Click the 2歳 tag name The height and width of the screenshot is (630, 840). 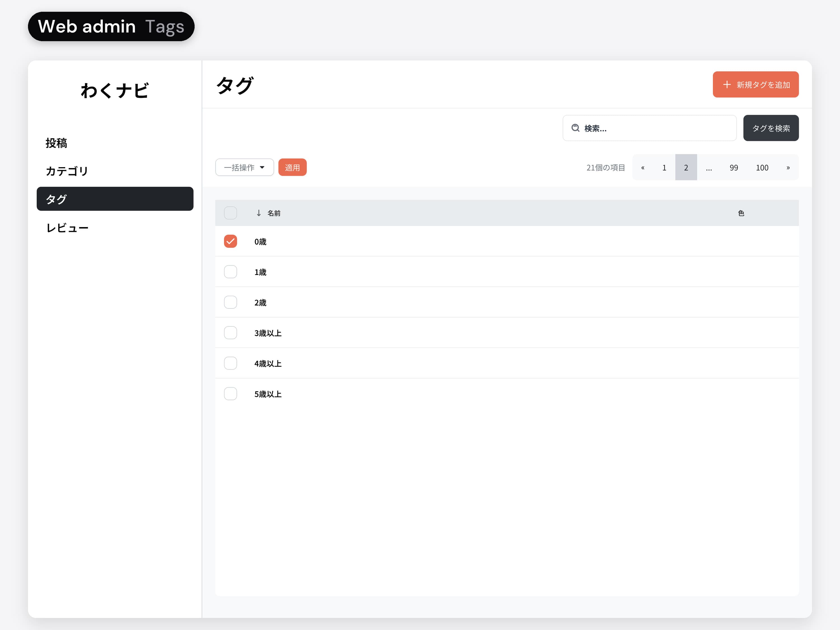(x=260, y=303)
